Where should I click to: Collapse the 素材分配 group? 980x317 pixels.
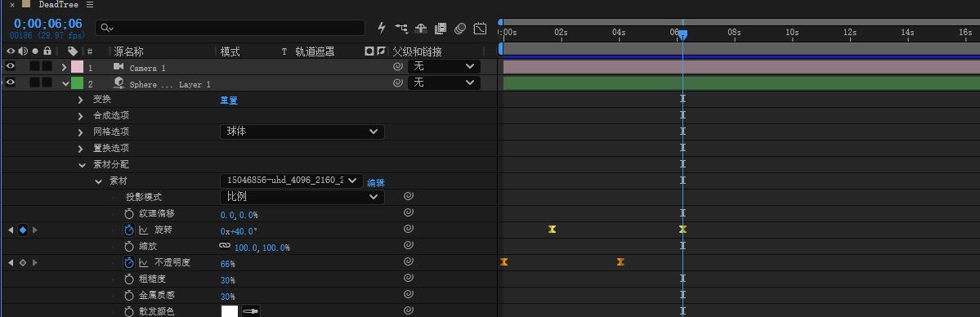click(x=82, y=165)
